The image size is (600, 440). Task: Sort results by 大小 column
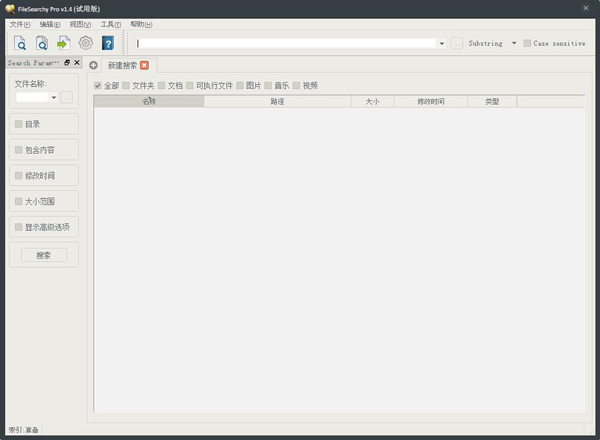(372, 101)
